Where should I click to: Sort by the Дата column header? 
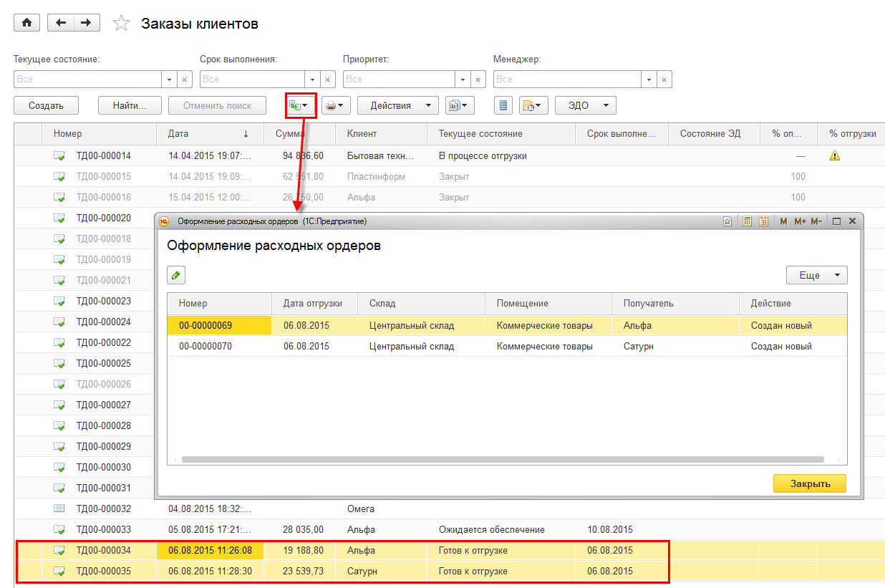pyautogui.click(x=211, y=133)
